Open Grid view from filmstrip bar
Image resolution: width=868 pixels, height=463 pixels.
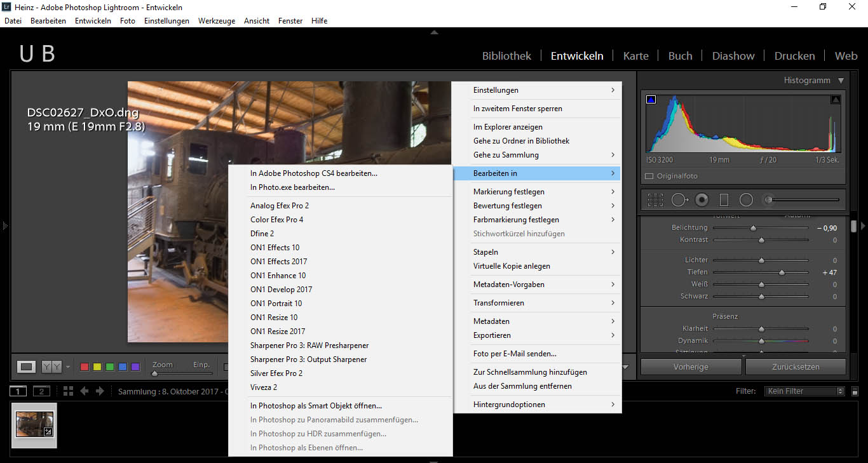(68, 391)
